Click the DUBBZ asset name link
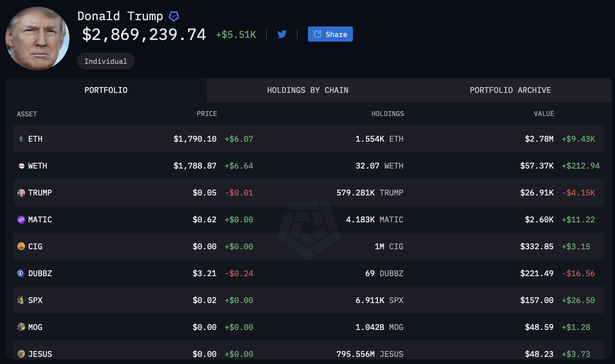615x364 pixels. pyautogui.click(x=40, y=273)
